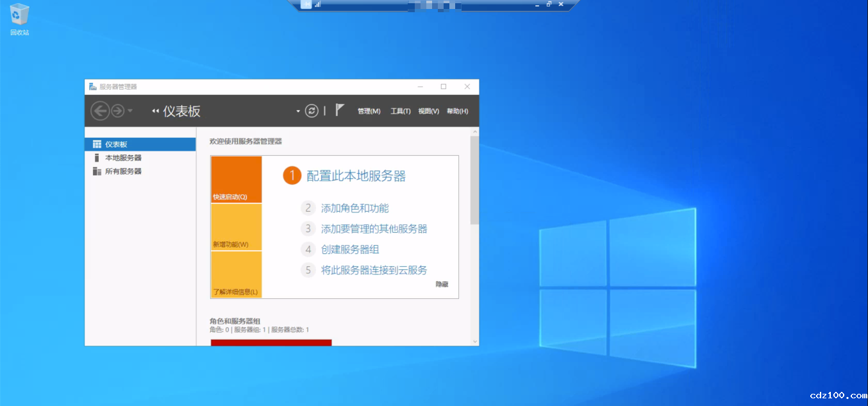Click the vertical scrollbar down arrow

(x=474, y=341)
